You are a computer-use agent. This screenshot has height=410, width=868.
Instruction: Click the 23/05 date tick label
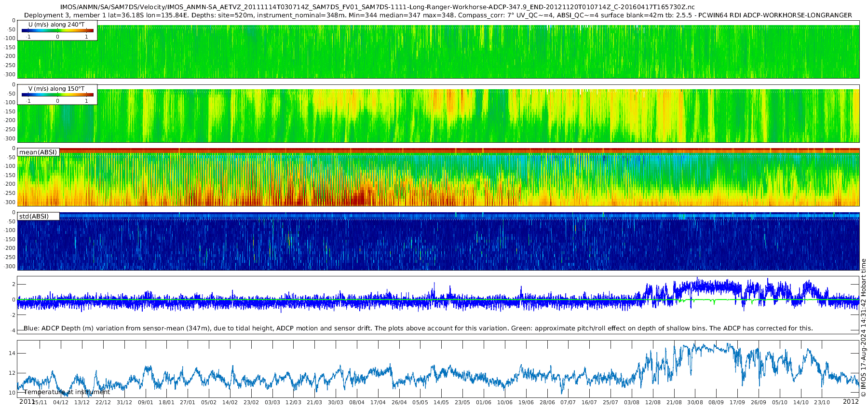click(462, 402)
